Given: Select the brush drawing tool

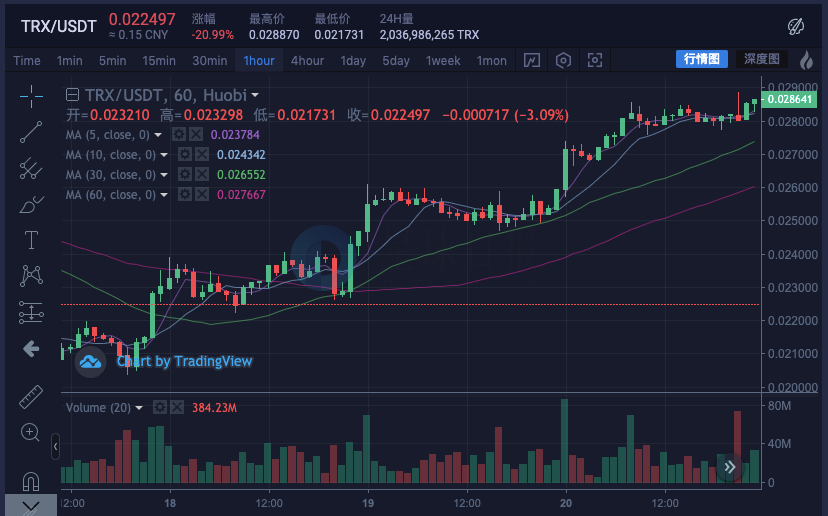Looking at the screenshot, I should click(31, 204).
